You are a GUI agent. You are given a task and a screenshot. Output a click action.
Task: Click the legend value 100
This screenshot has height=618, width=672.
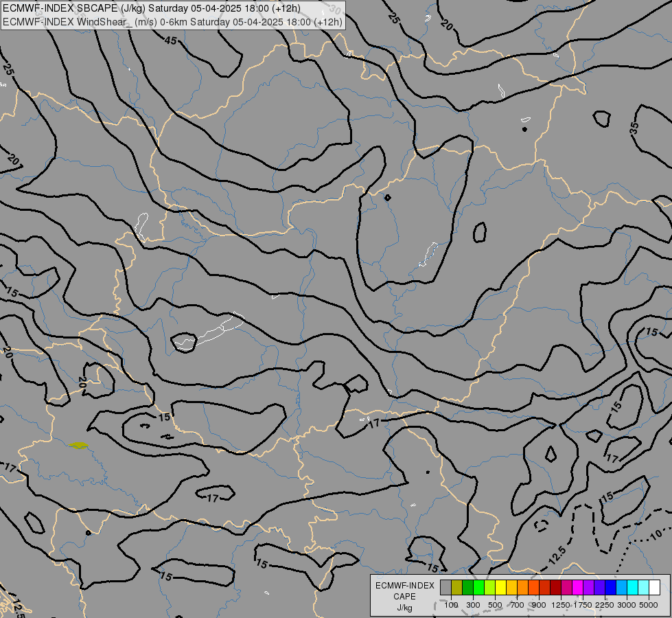pyautogui.click(x=451, y=605)
